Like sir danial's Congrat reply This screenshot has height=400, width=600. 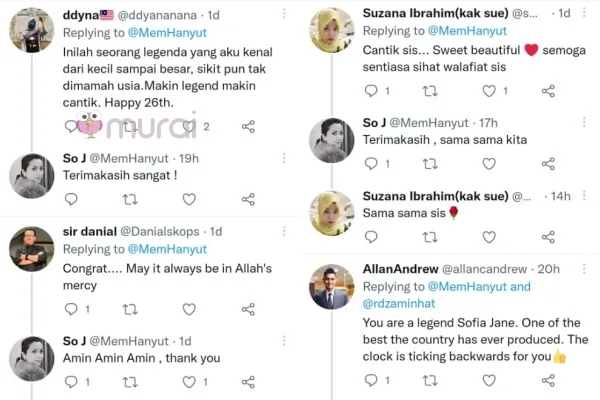188,309
